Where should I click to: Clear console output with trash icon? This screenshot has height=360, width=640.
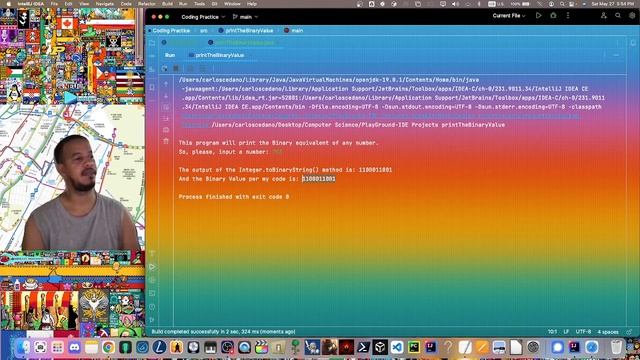click(166, 141)
